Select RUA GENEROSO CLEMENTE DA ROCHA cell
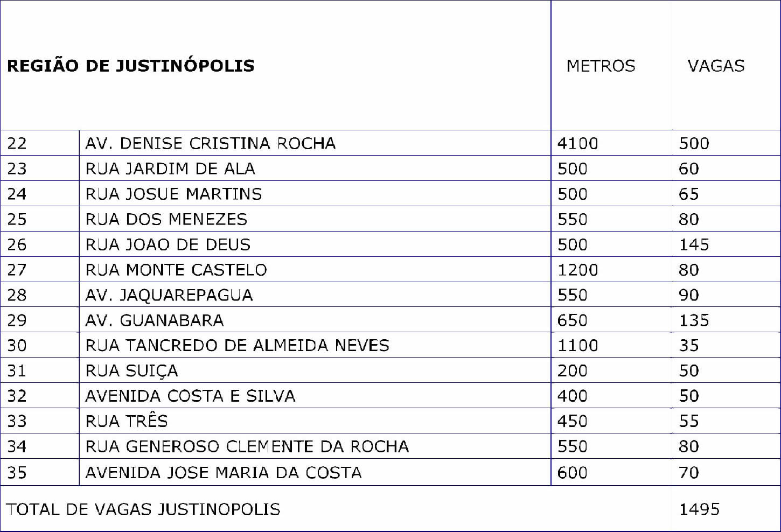Viewport: 781px width, 532px height. point(247,446)
